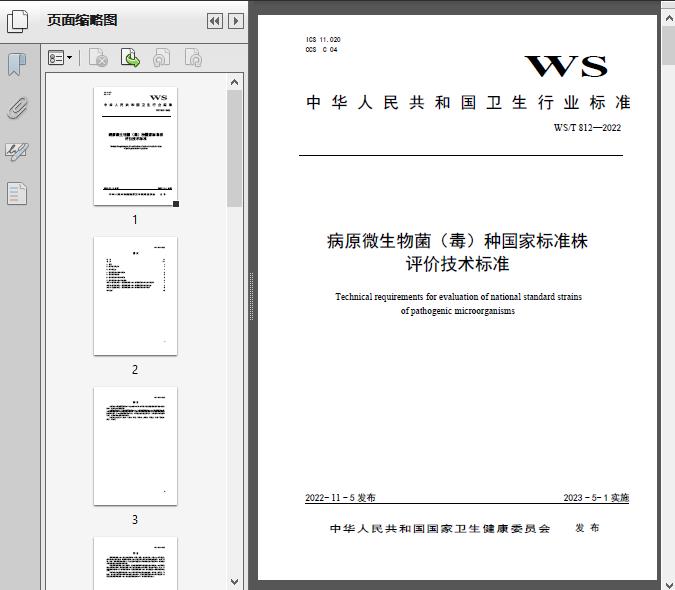Click 'of pathogenic microorganisms' text line
Screen dimensions: 675x590
458,311
